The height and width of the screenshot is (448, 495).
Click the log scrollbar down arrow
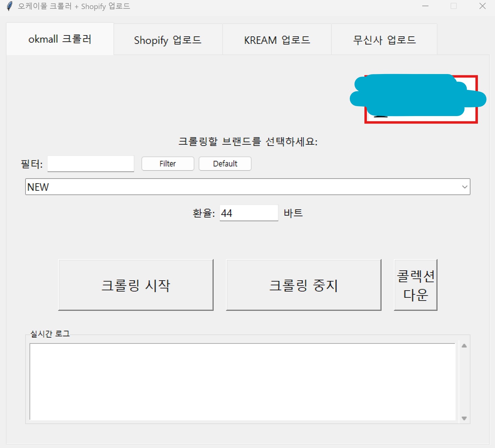(x=464, y=418)
